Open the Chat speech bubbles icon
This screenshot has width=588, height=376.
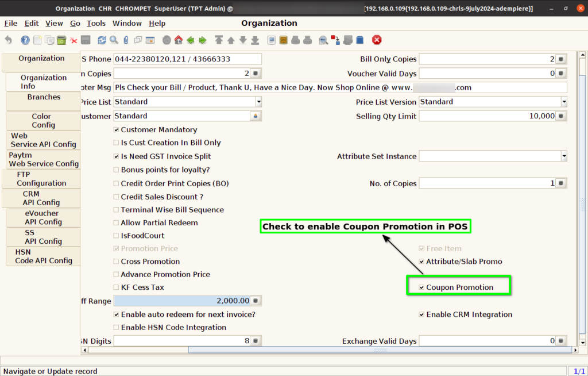(x=138, y=40)
